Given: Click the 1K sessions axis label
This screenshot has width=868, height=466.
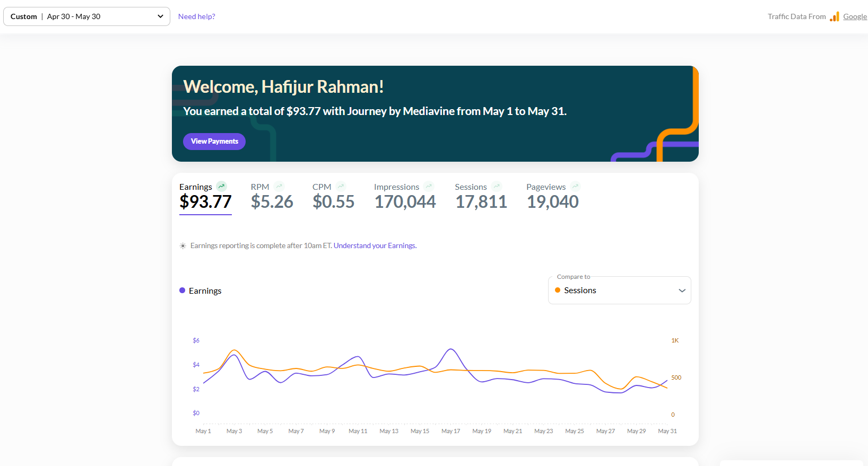Looking at the screenshot, I should pos(675,340).
